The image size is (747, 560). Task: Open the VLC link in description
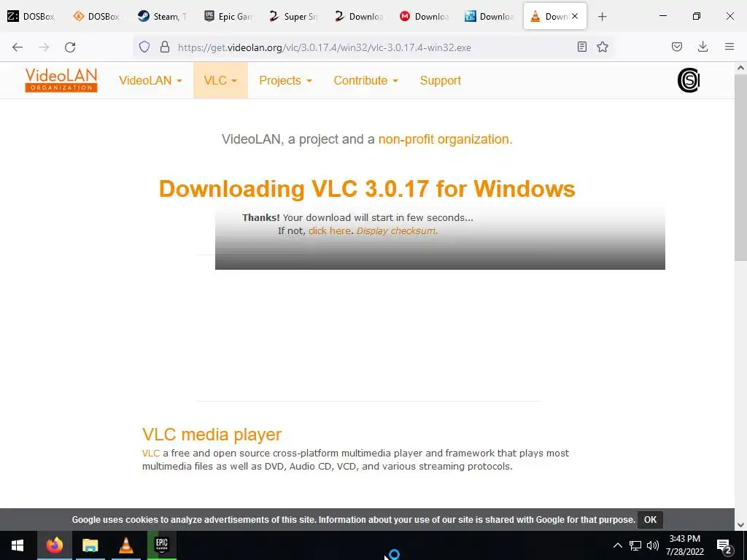coord(150,454)
